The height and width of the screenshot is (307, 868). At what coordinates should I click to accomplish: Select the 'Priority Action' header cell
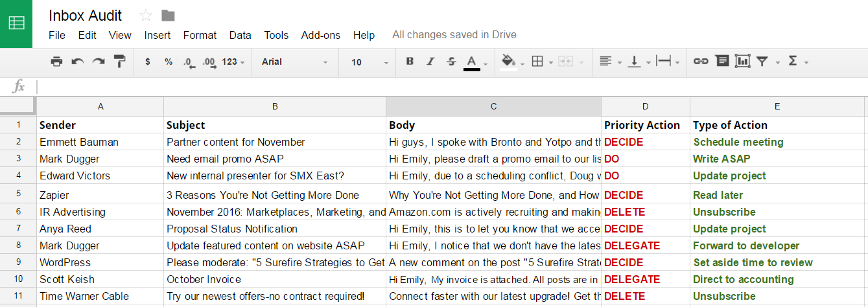pos(646,125)
